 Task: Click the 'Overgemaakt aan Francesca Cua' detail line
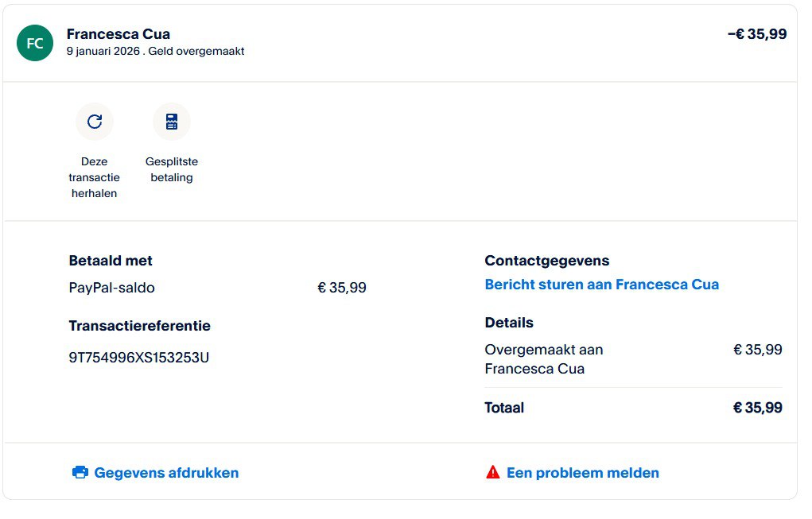click(544, 359)
